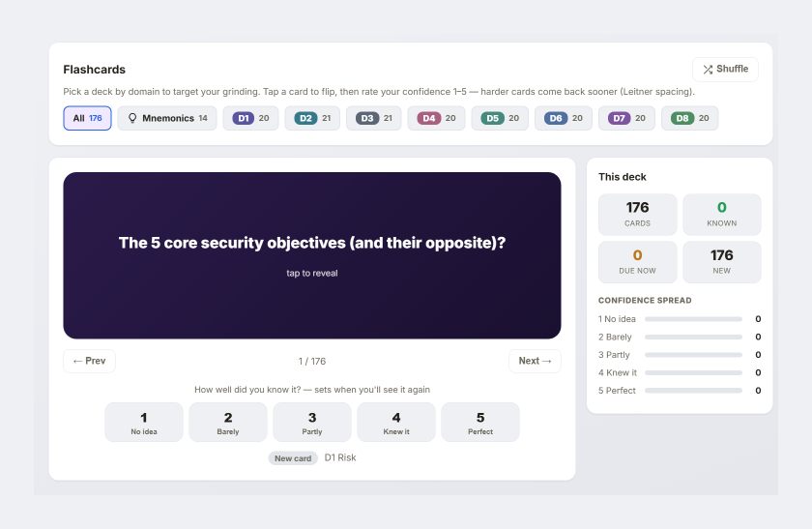
Task: Shuffle the flashcard deck
Action: 725,70
